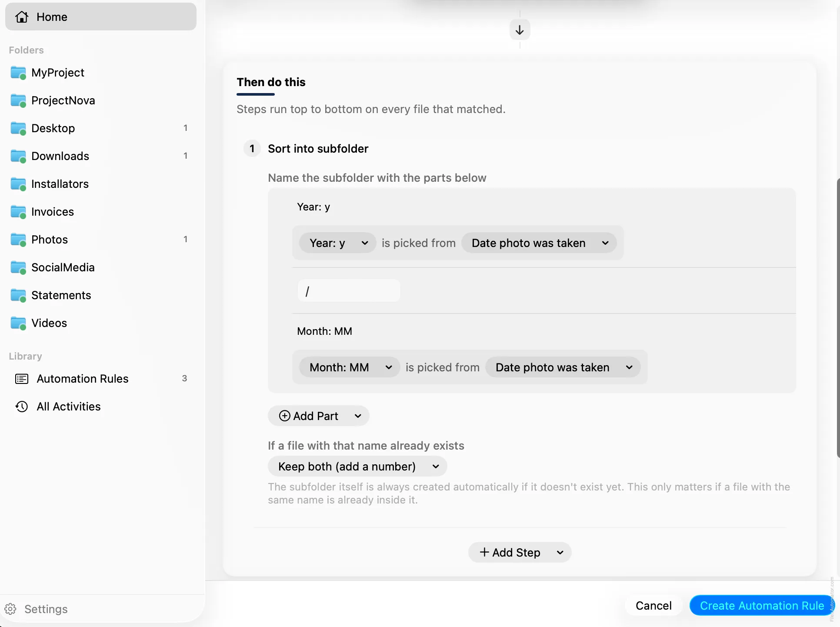Select the SocialMedia folder name

(63, 267)
